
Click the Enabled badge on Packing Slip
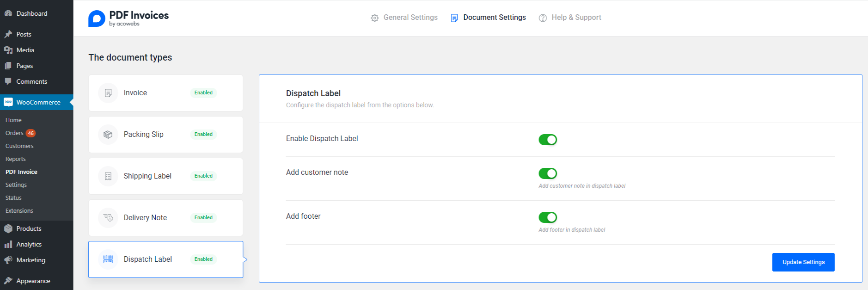[x=203, y=135]
